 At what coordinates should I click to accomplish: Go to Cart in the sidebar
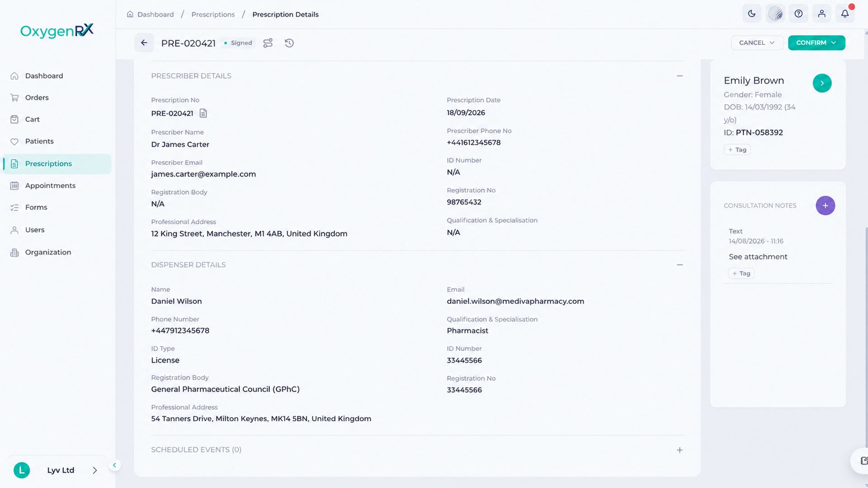[57, 119]
